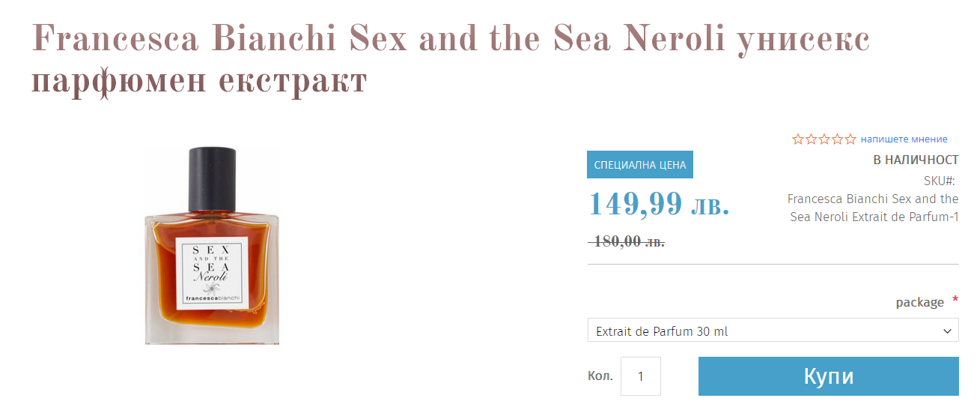The width and height of the screenshot is (980, 416).
Task: Open the package dropdown 'Extrait de Parfum 30 ml'
Action: coord(764,331)
